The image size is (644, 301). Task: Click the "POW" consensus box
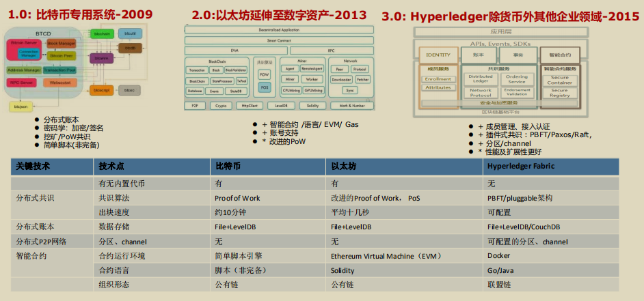pos(265,74)
